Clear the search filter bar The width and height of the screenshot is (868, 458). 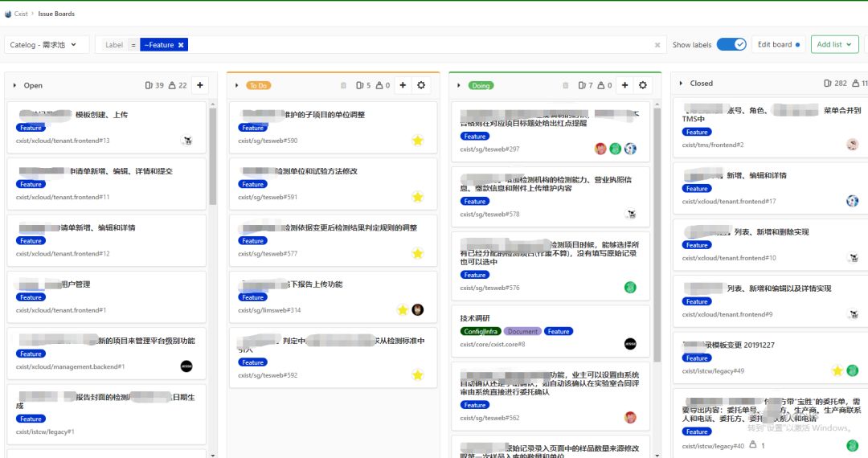click(x=657, y=45)
